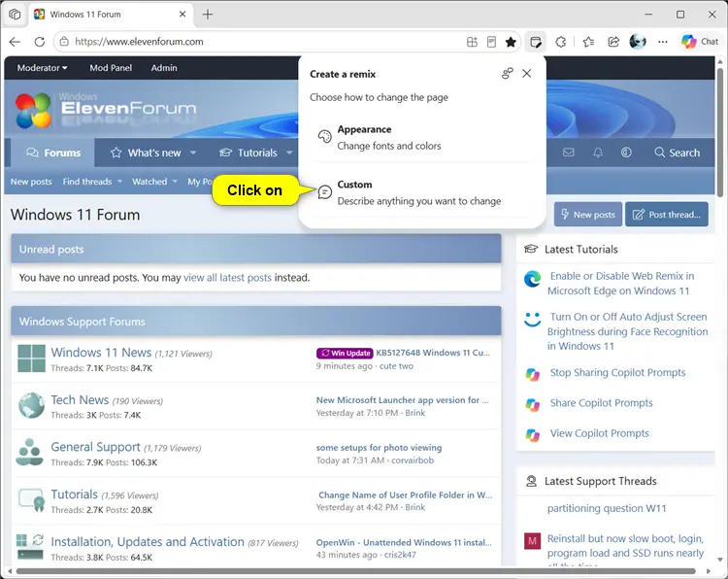Expand the What's new dropdown arrow

point(193,153)
